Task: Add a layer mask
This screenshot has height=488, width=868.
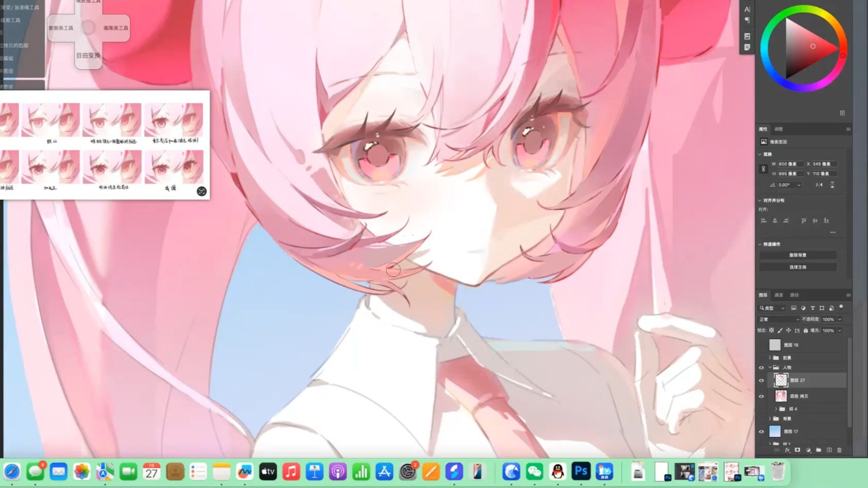Action: [x=798, y=450]
